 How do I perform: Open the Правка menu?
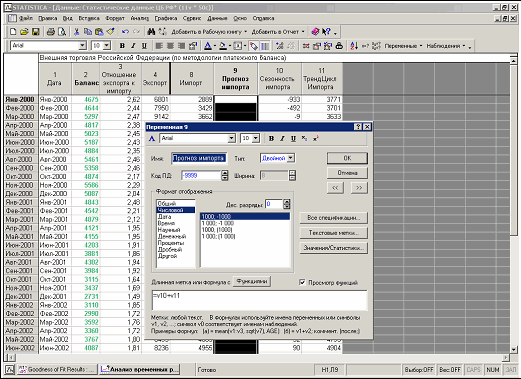tap(48, 18)
